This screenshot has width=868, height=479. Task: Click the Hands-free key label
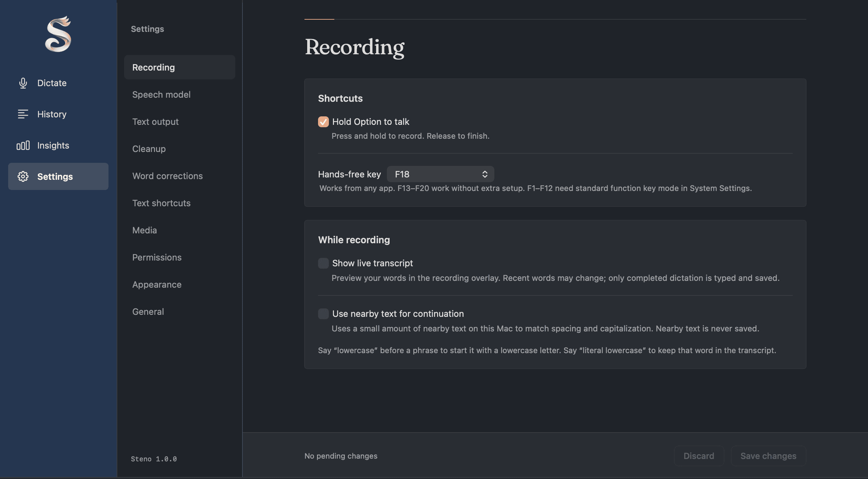350,174
